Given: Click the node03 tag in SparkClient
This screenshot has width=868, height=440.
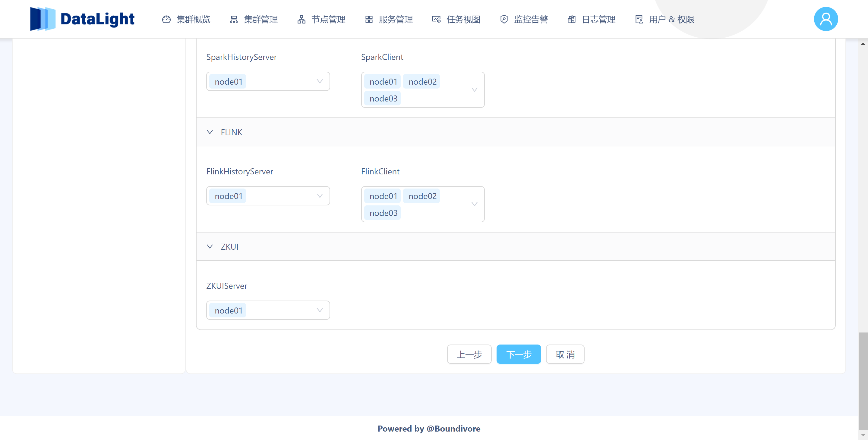Looking at the screenshot, I should [x=383, y=99].
